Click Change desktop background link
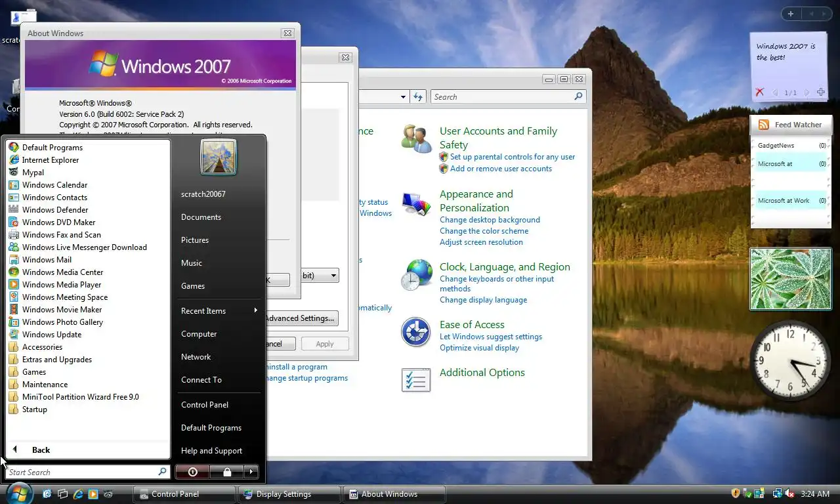840x504 pixels. [490, 220]
